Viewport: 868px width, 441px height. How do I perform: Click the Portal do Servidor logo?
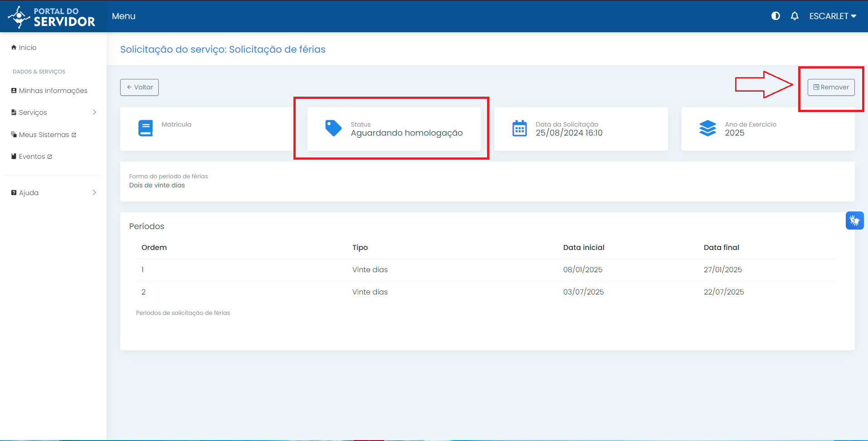click(52, 17)
